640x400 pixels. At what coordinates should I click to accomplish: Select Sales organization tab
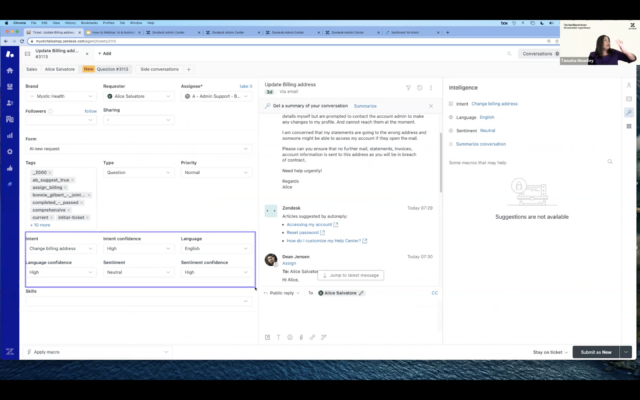click(x=32, y=69)
